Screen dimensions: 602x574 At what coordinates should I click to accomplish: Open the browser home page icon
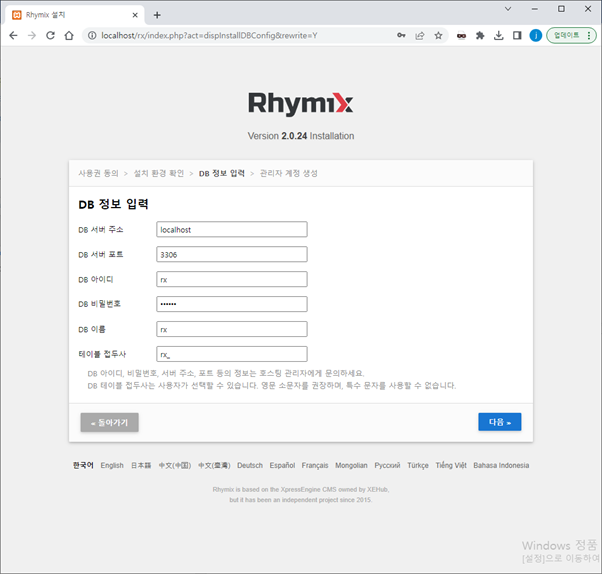(69, 36)
